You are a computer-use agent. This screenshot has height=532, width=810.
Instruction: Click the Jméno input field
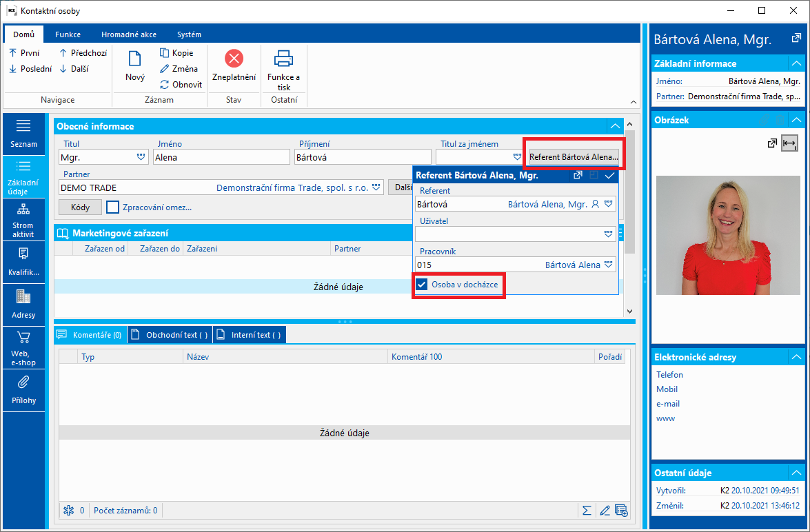(221, 157)
